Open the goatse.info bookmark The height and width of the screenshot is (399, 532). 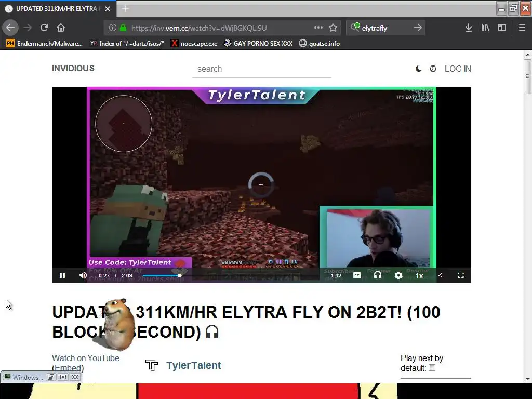point(320,44)
